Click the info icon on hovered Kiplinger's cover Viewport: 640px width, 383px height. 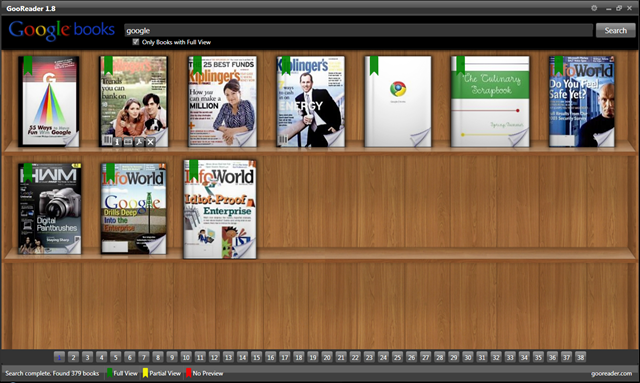tap(117, 142)
